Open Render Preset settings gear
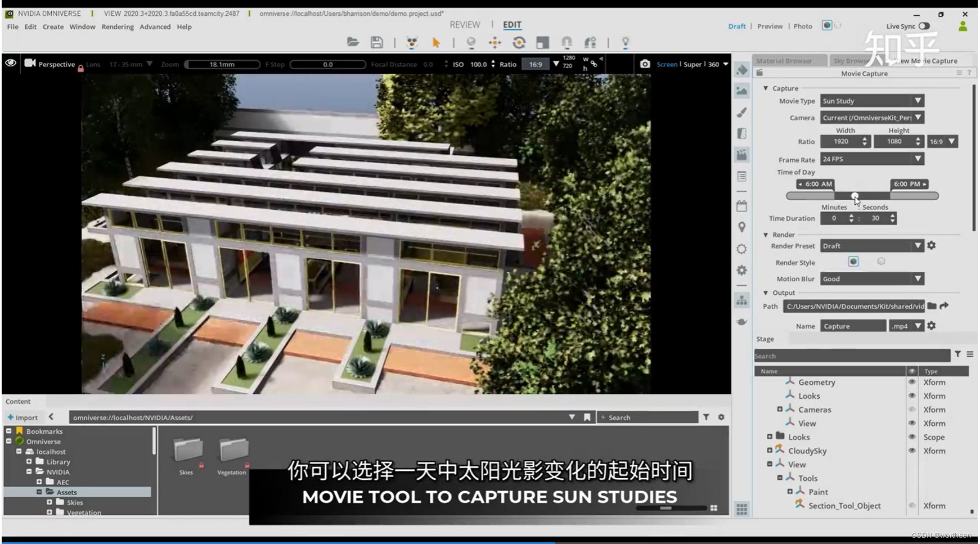The image size is (980, 544). coord(932,245)
